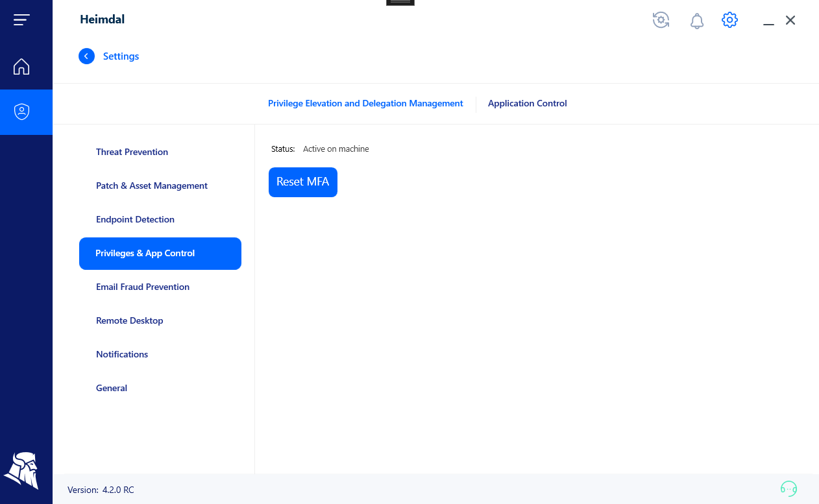
Task: Go to Home via house icon
Action: click(x=21, y=66)
